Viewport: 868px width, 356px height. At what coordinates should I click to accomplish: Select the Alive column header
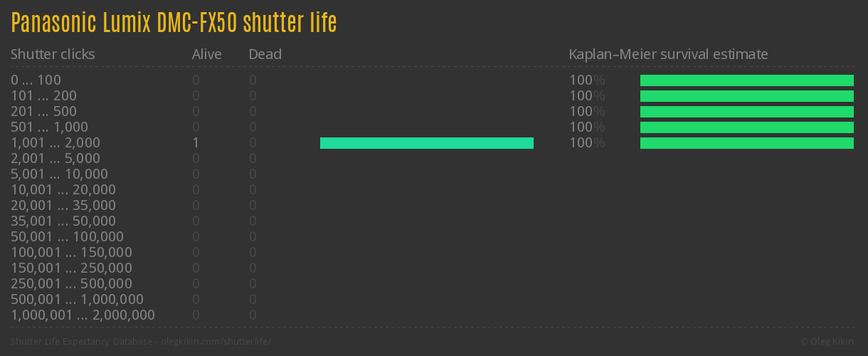(206, 54)
